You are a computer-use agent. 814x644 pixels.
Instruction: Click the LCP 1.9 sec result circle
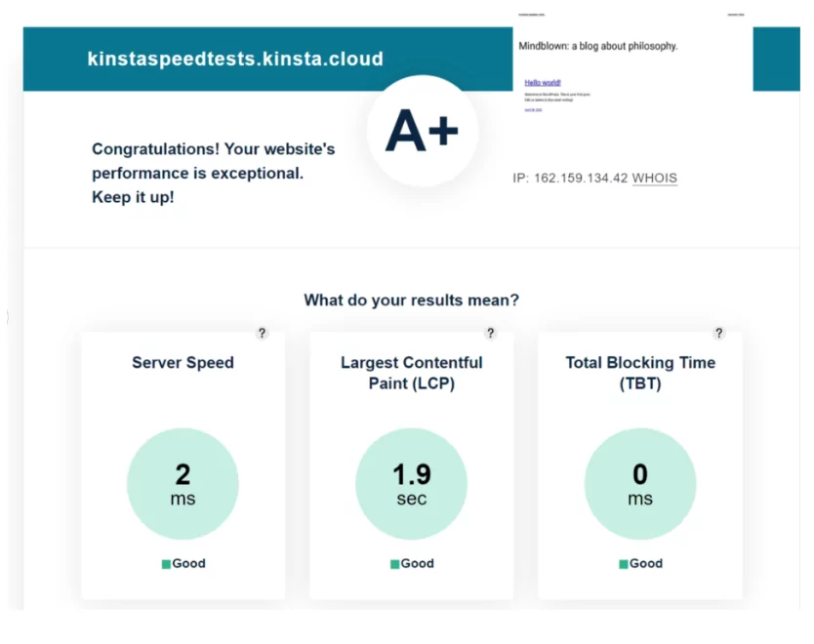(x=411, y=483)
